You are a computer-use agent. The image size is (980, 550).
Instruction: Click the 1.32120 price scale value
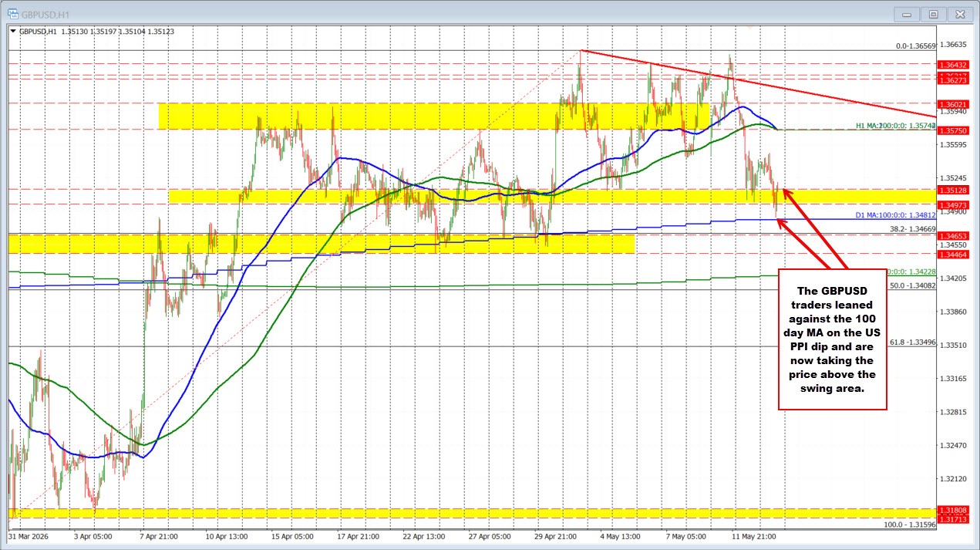tap(954, 478)
